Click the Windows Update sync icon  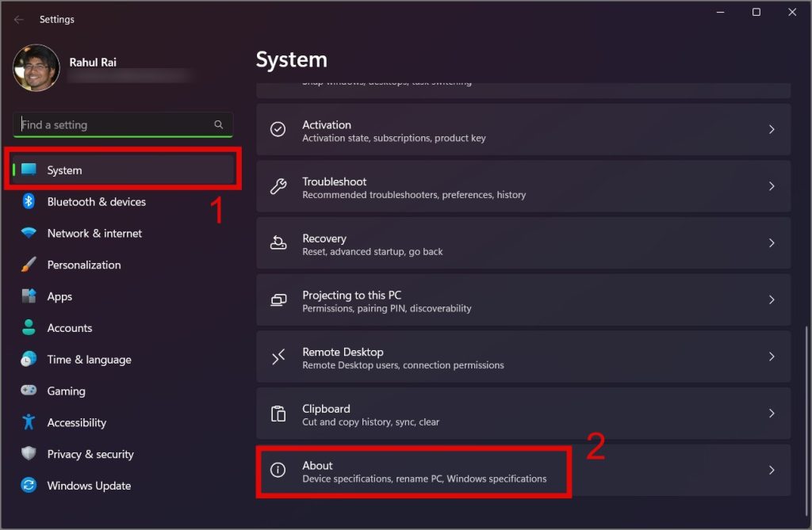(x=29, y=486)
